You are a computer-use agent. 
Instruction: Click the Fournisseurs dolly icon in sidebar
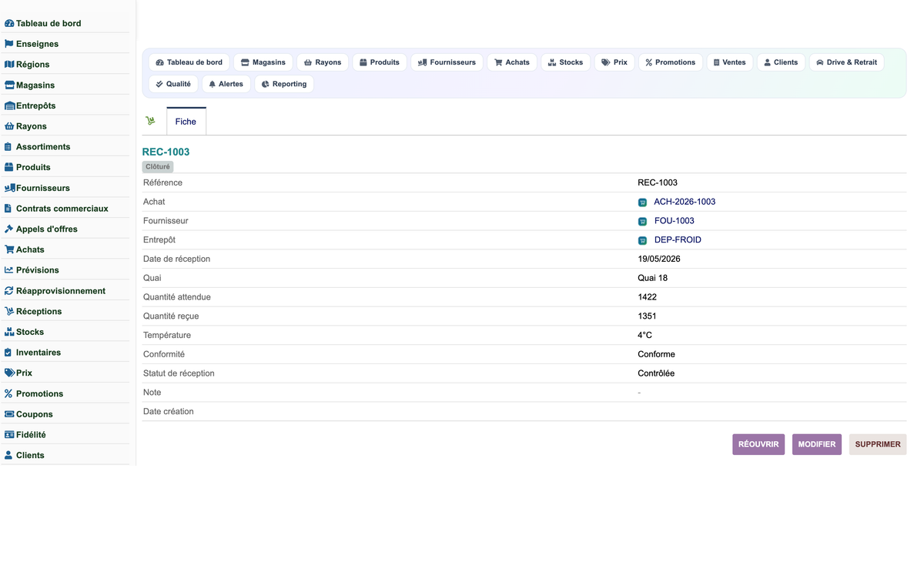click(10, 188)
